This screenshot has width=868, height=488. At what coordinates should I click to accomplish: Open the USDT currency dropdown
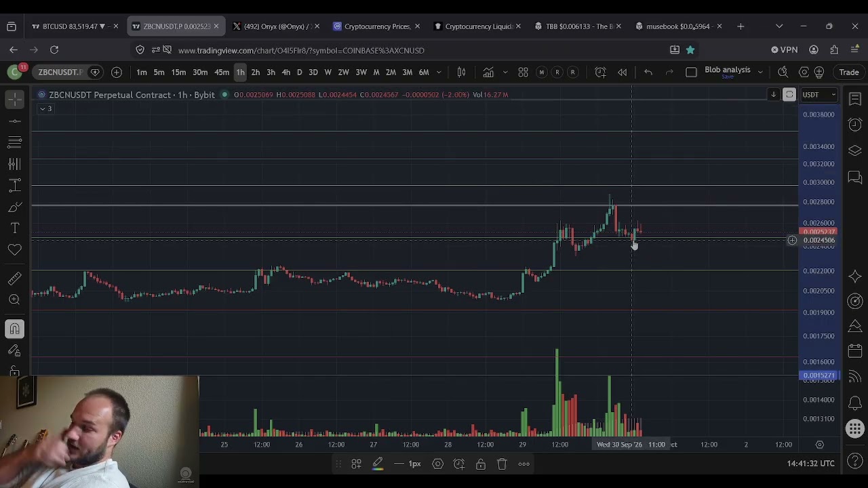819,95
